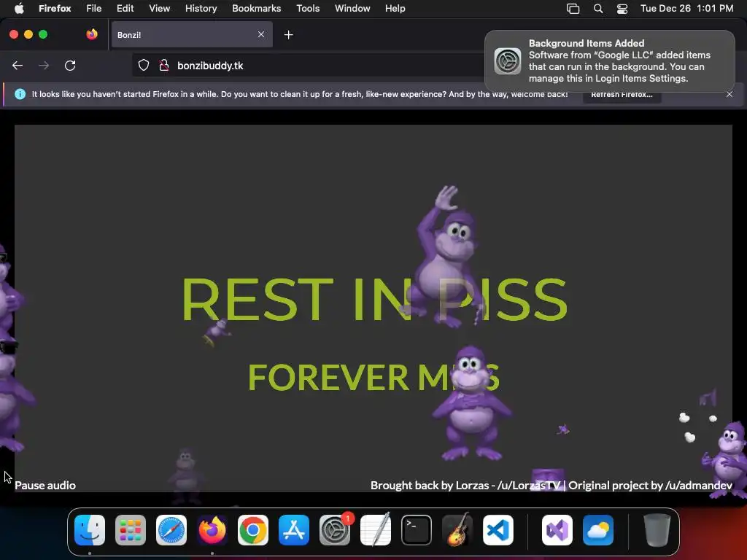This screenshot has height=560, width=747.
Task: Open the File menu
Action: point(93,8)
